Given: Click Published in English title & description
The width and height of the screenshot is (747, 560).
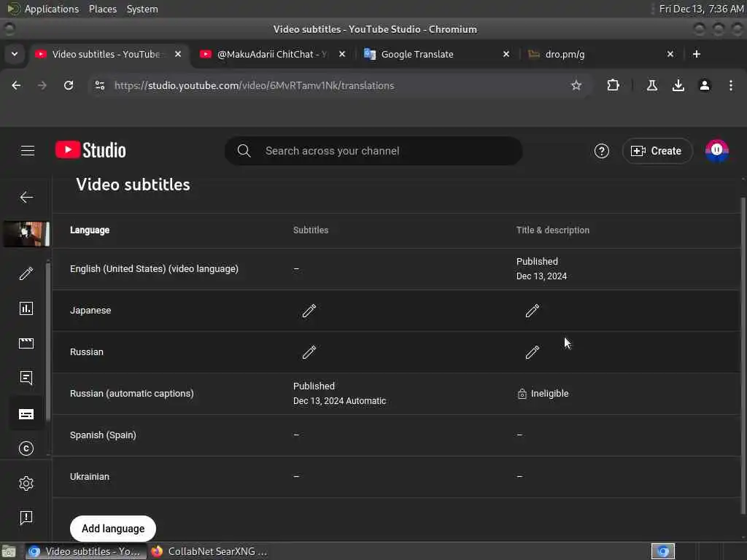Looking at the screenshot, I should 537,262.
